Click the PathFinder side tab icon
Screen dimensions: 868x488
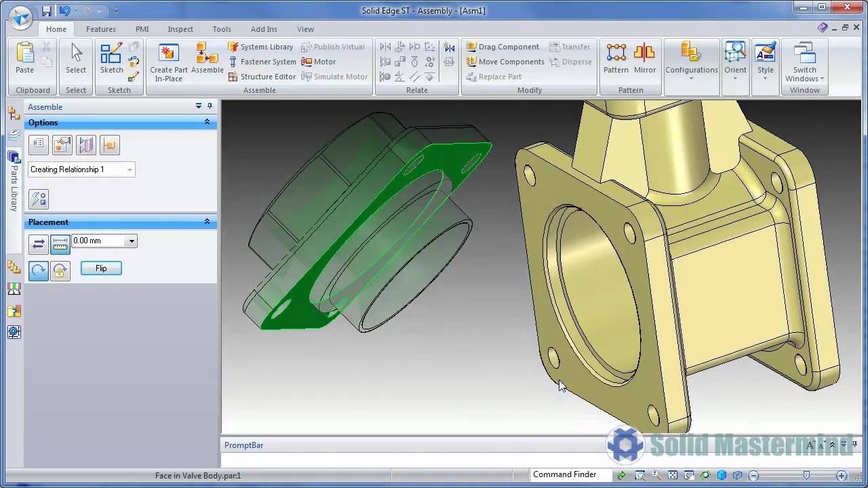[x=14, y=113]
